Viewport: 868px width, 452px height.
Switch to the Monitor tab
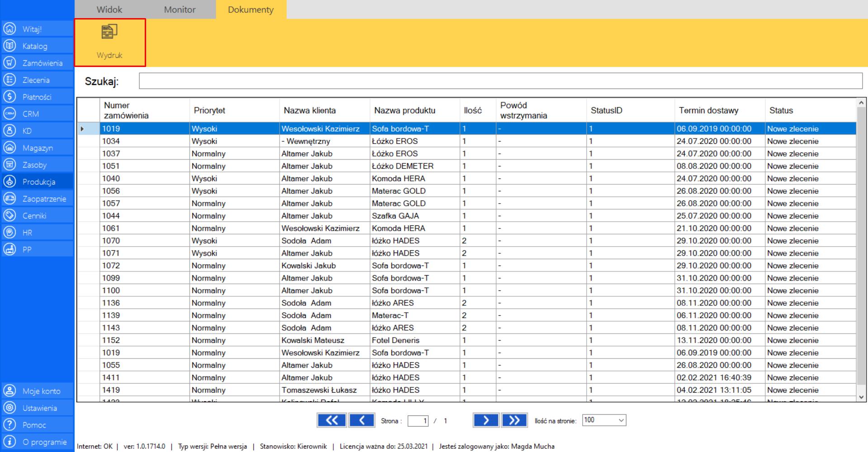click(x=180, y=10)
